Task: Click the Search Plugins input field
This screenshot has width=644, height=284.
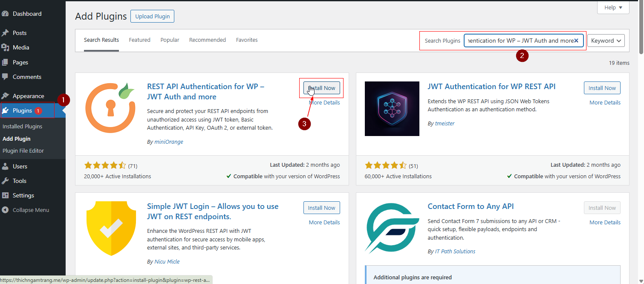Action: click(x=519, y=41)
